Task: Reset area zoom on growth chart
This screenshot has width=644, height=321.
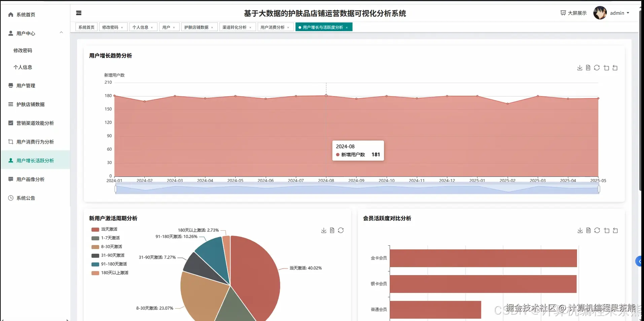Action: point(615,68)
